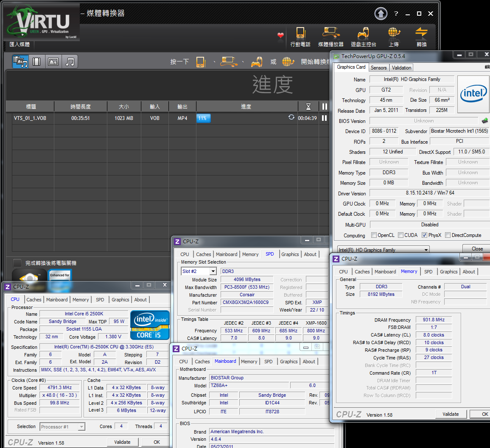Open Caches tab in the CPU-Z CPU window
This screenshot has width=490, height=448.
click(34, 300)
